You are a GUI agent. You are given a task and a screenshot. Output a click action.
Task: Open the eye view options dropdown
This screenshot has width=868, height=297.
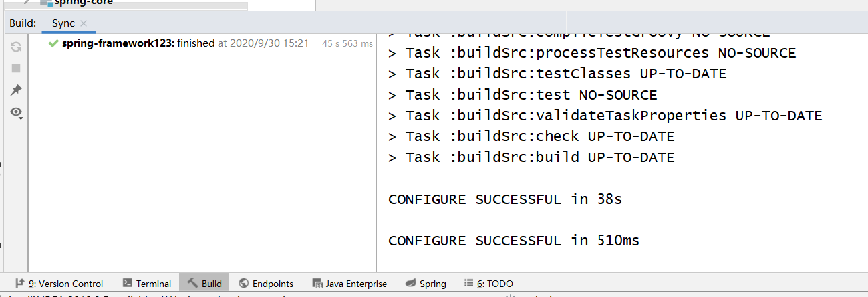(x=17, y=112)
